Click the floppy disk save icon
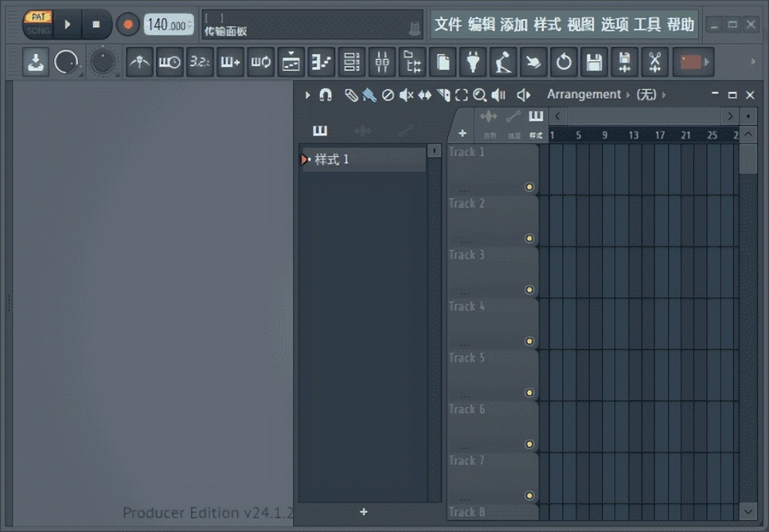The height and width of the screenshot is (532, 769). tap(594, 62)
